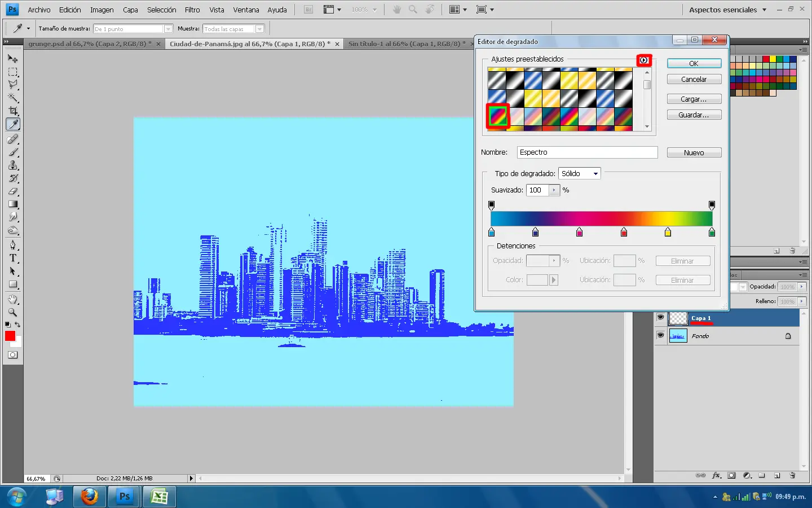The height and width of the screenshot is (508, 812).
Task: Select the Eyedropper tool in the toolbox
Action: coord(13,124)
